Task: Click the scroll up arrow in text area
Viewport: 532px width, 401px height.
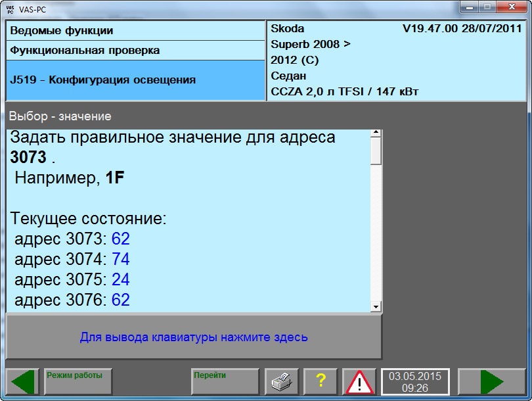Action: coord(376,133)
